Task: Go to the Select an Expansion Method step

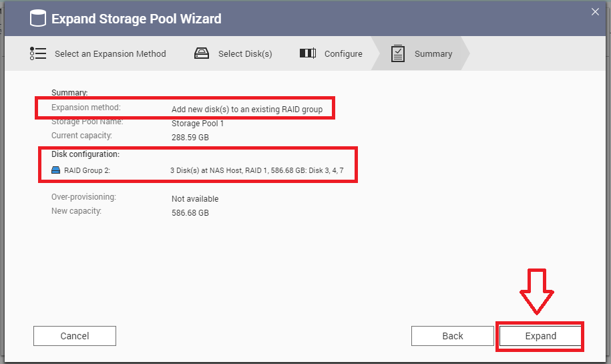Action: click(x=110, y=54)
